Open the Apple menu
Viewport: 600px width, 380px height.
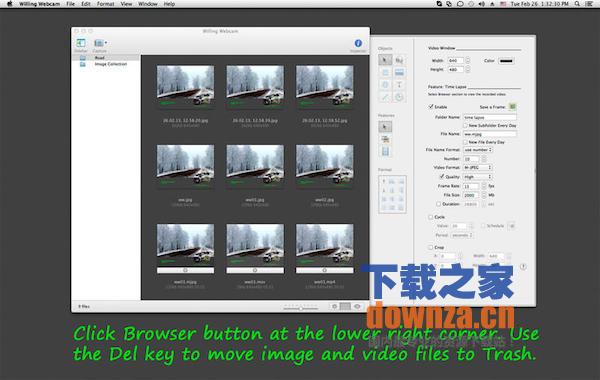coord(10,4)
